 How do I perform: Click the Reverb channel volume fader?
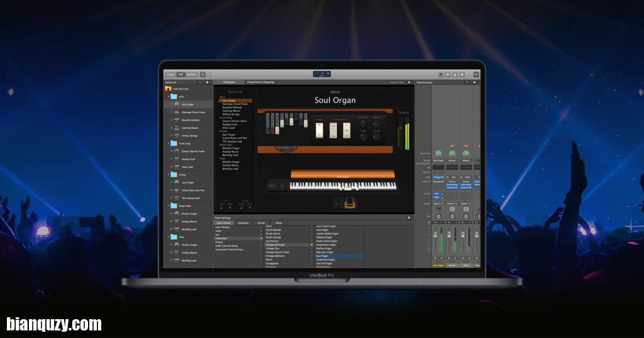coord(449,235)
